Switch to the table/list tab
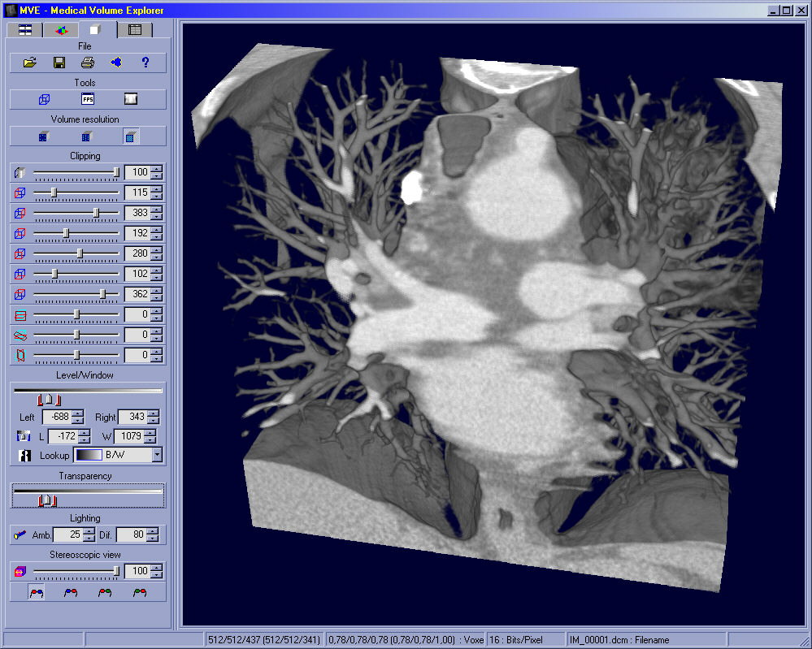 click(135, 30)
